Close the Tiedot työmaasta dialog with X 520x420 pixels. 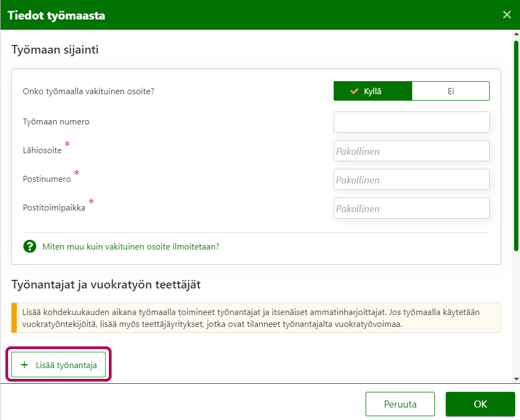point(506,15)
